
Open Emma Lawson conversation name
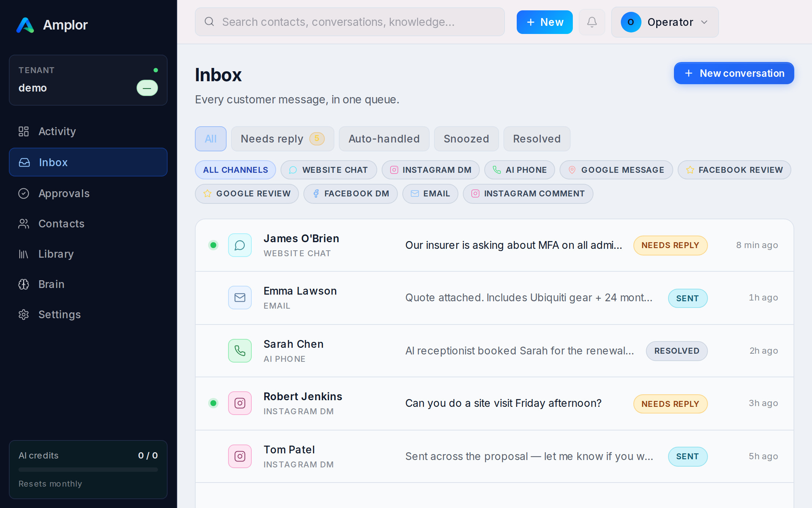tap(300, 291)
